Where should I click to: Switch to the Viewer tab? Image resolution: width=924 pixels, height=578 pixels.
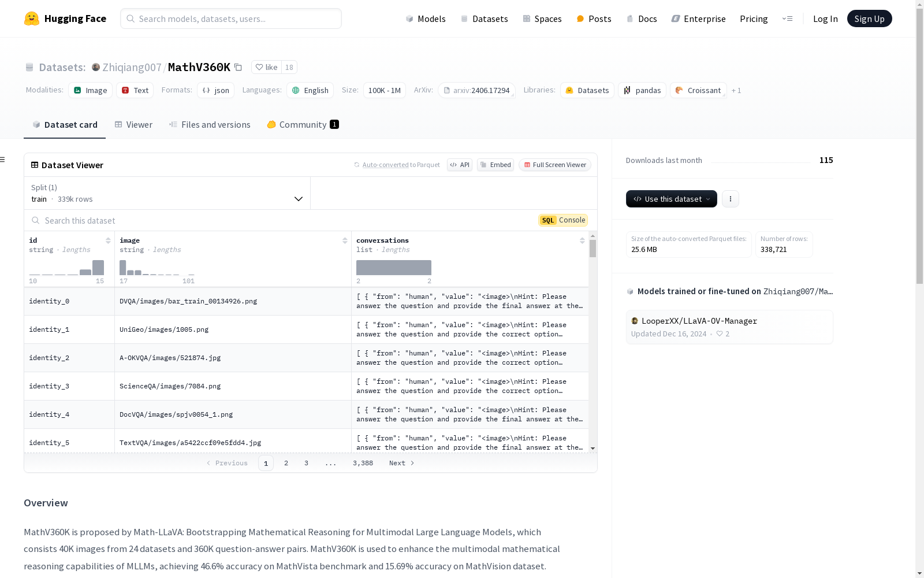click(133, 125)
